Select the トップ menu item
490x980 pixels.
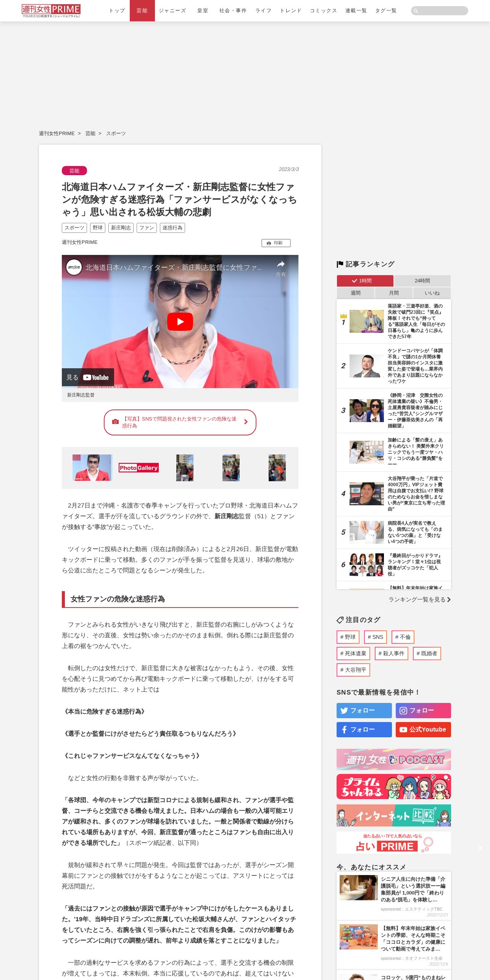click(117, 11)
